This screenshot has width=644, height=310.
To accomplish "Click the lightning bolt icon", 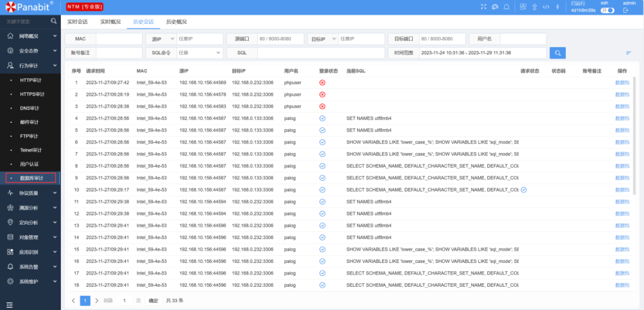I will pyautogui.click(x=558, y=7).
